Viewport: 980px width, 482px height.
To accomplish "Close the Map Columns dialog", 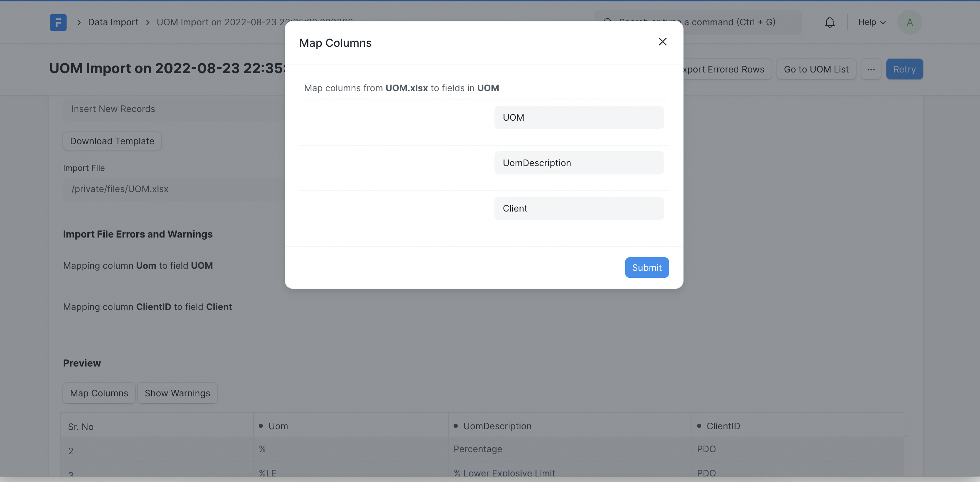I will pyautogui.click(x=662, y=42).
